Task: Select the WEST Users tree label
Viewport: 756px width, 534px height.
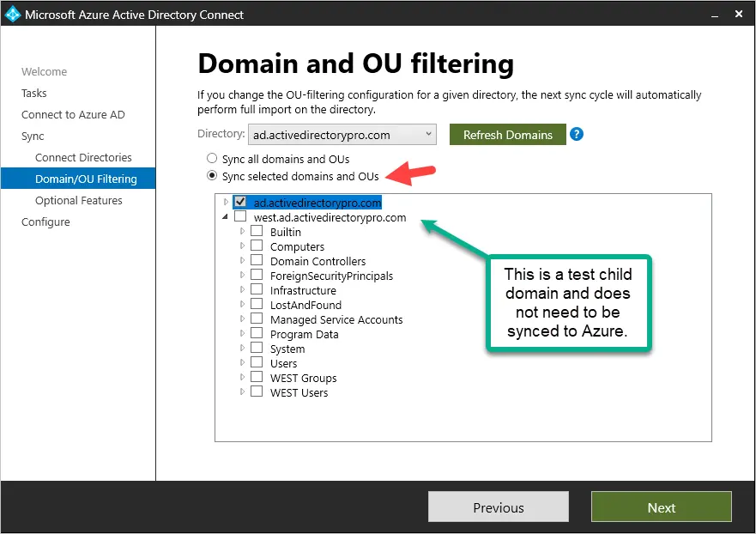Action: pyautogui.click(x=299, y=392)
